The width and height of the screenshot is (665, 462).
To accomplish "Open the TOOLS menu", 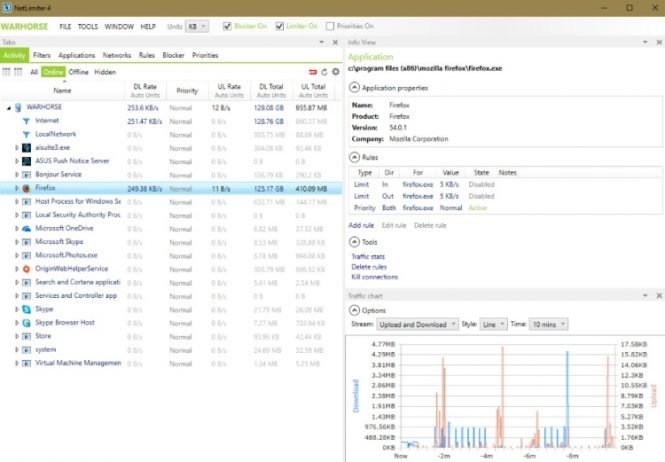I will (88, 26).
